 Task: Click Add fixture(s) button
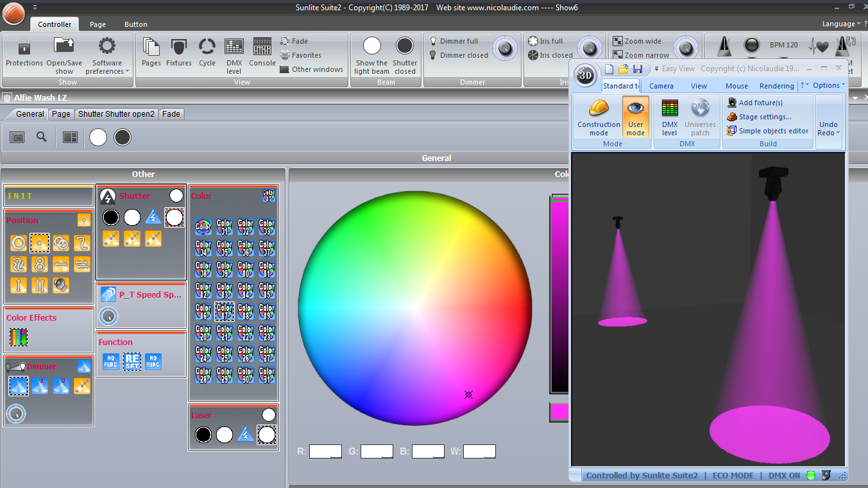[760, 103]
